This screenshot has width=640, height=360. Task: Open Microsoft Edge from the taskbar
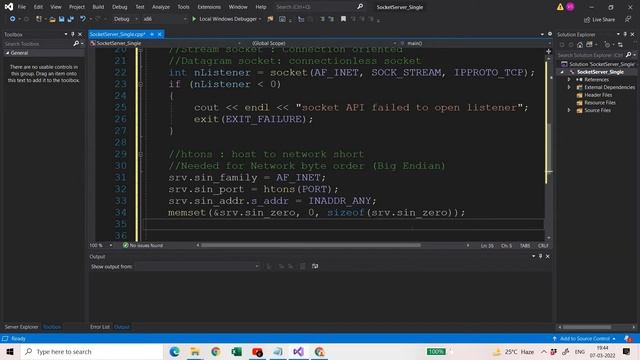pyautogui.click(x=174, y=351)
